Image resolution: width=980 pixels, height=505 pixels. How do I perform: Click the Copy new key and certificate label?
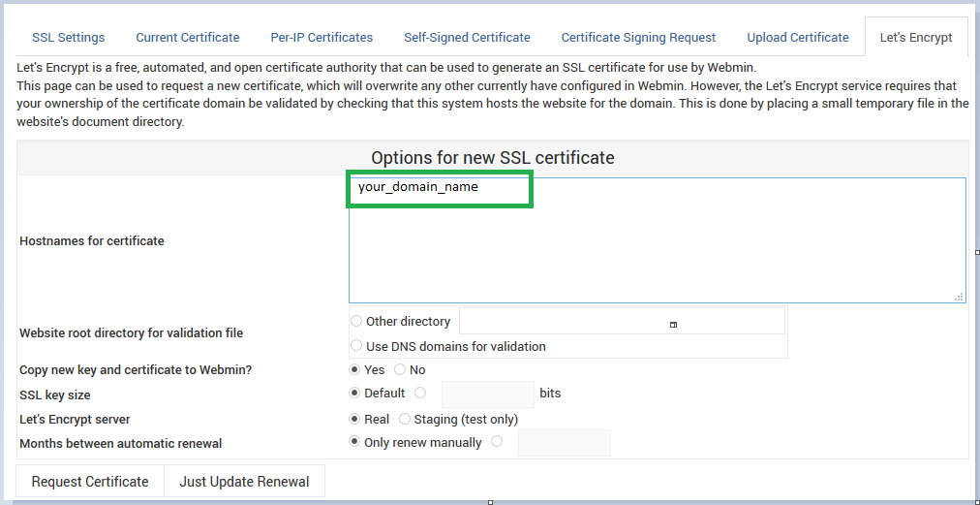coord(136,370)
